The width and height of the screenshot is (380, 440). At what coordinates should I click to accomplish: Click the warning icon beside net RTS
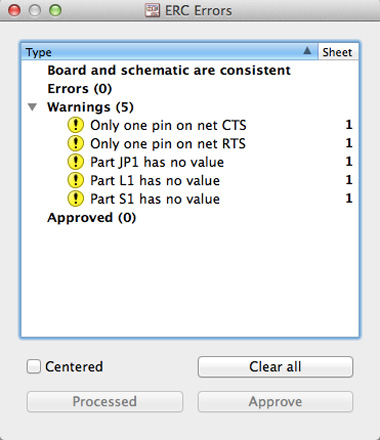point(76,144)
